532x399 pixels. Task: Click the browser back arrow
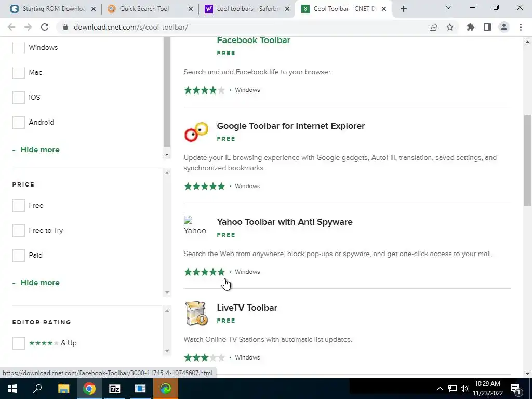[11, 27]
